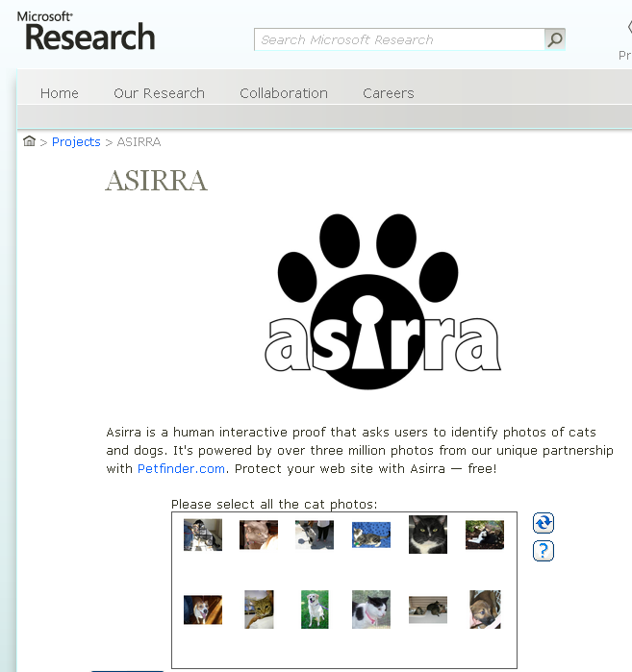Open the Careers menu item

(x=389, y=93)
